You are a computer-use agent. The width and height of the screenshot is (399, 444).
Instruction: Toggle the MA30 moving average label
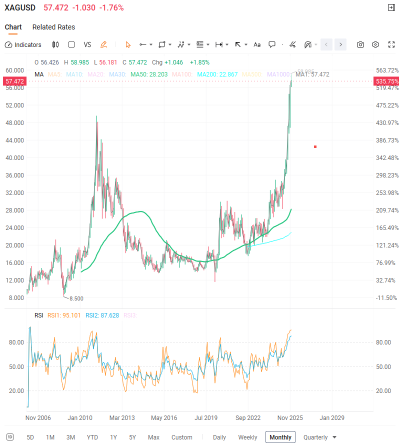click(x=117, y=74)
